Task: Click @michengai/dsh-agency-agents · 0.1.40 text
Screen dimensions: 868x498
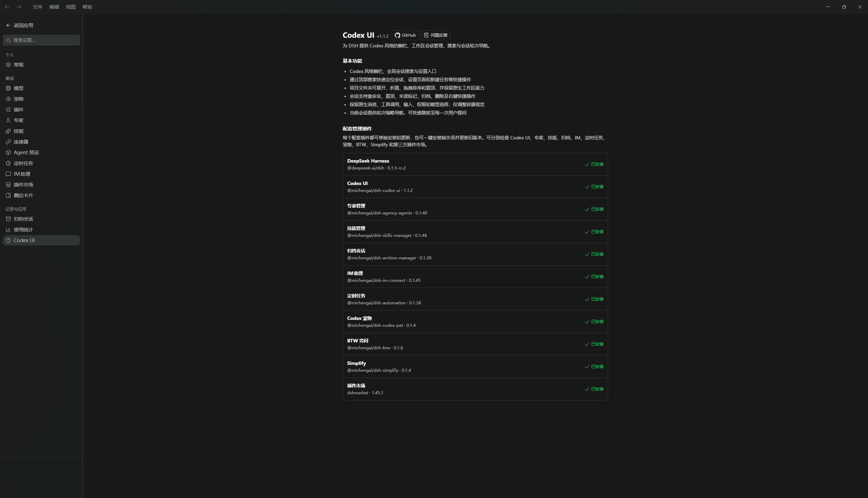Action: coord(387,213)
